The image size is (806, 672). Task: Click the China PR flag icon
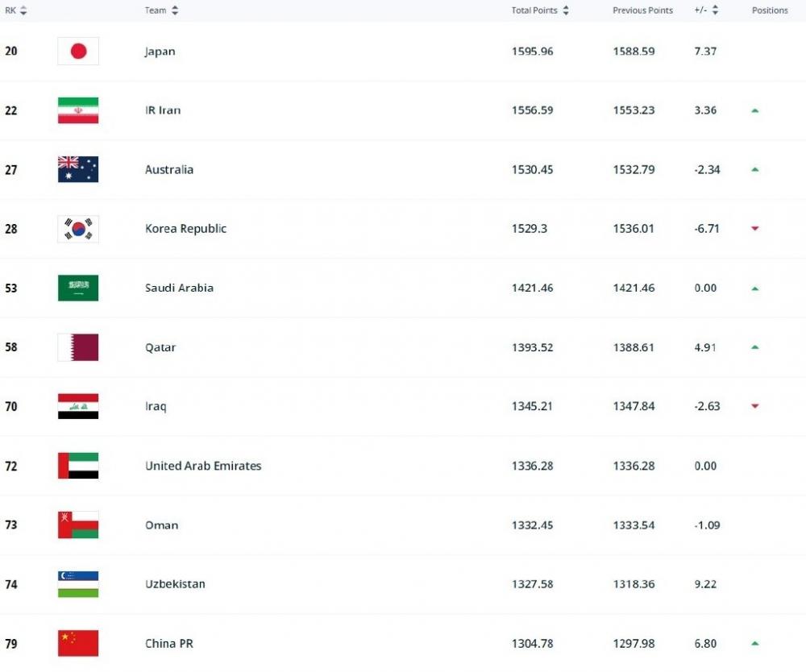click(x=78, y=643)
